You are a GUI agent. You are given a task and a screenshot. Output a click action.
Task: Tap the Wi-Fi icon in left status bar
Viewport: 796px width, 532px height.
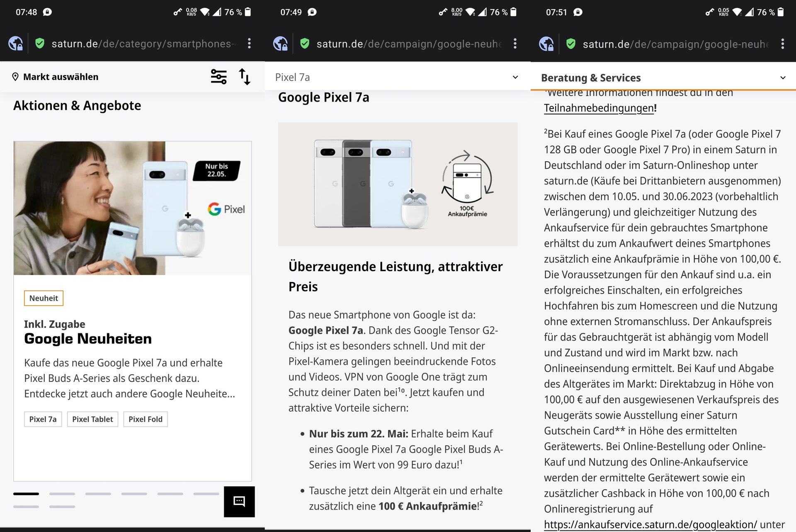205,12
